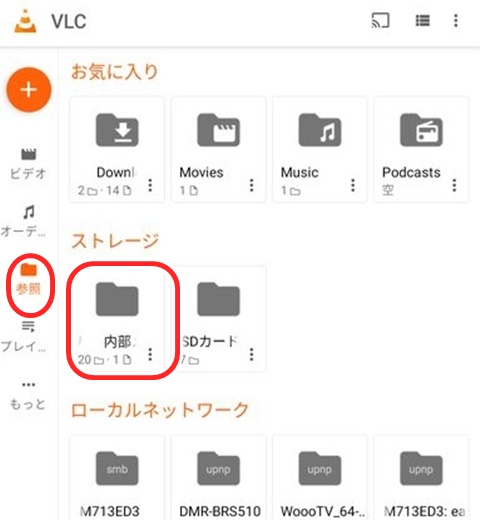Open the Music folder icon
Viewport: 480px width, 520px height.
(x=320, y=130)
